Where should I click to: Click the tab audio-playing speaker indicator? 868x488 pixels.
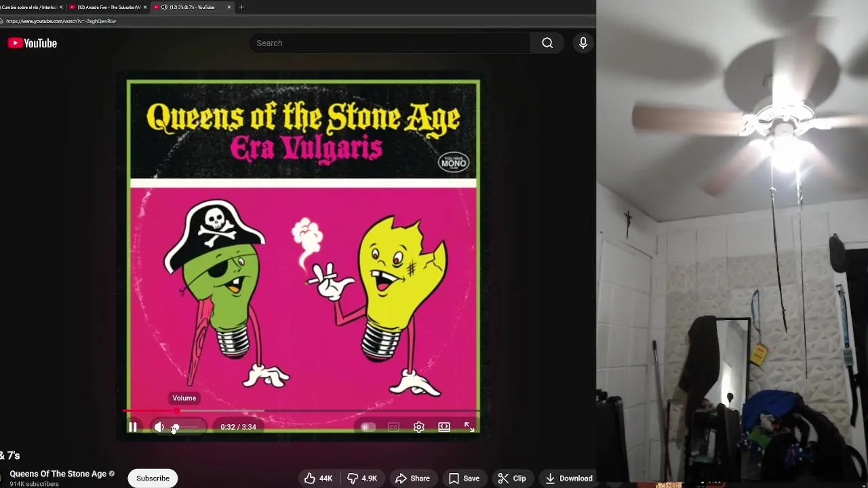165,7
